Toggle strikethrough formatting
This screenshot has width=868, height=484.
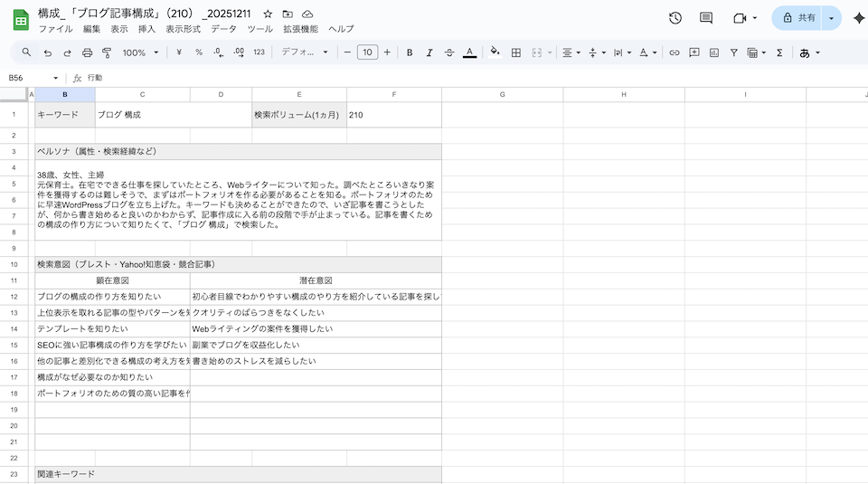(449, 52)
